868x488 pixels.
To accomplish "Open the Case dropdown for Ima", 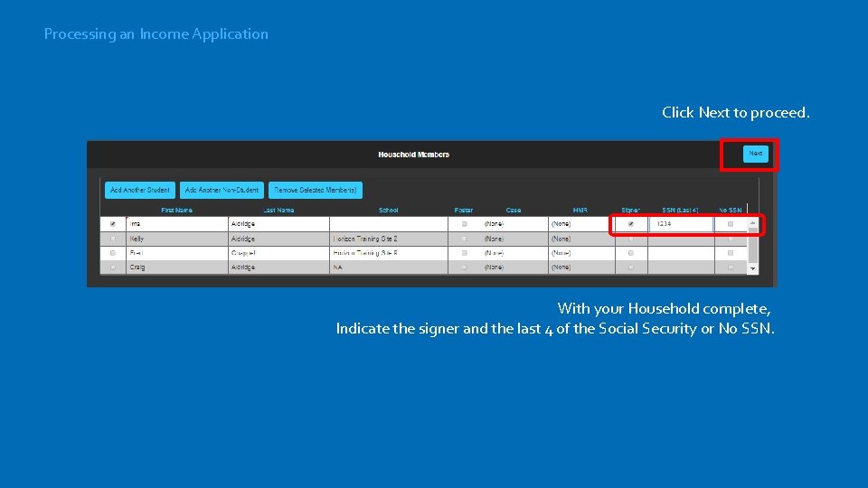I will click(514, 224).
